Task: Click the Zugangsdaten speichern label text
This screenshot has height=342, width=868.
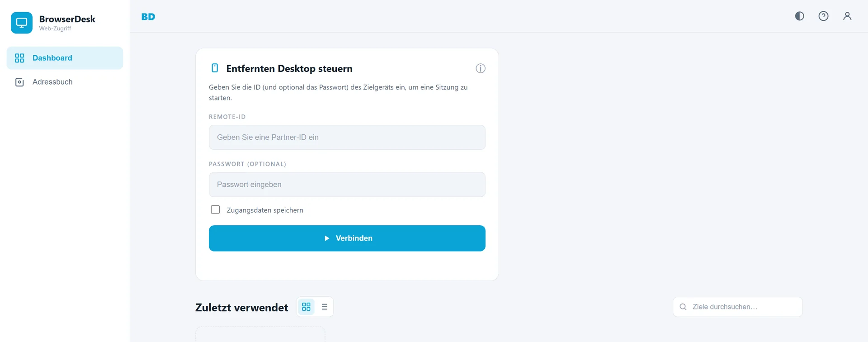Action: point(265,210)
